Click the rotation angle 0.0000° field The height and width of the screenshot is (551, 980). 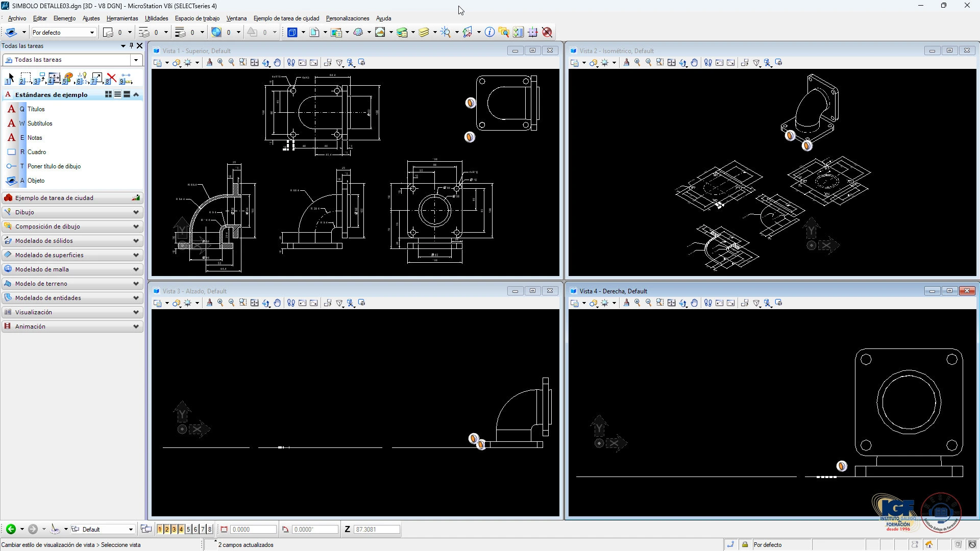coord(314,529)
